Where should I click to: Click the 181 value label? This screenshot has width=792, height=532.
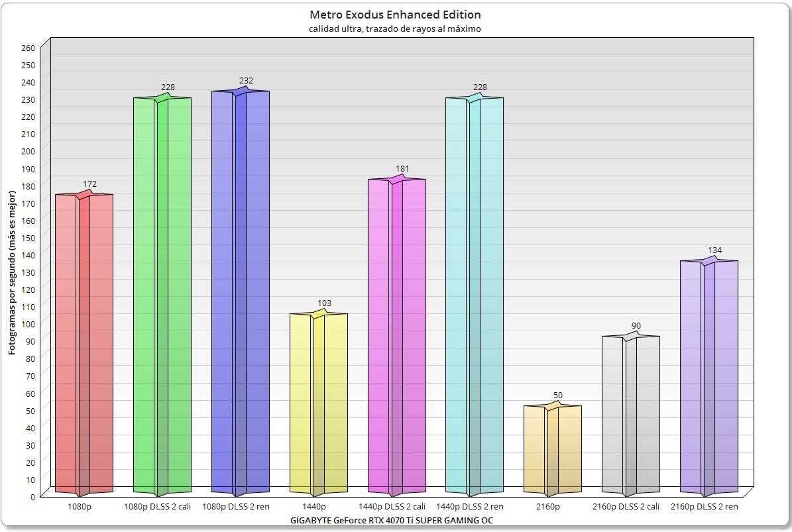coord(402,169)
